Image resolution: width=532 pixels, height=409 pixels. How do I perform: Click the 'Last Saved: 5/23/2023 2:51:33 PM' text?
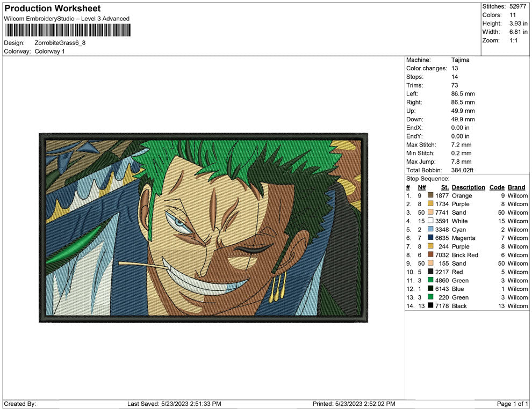point(174,404)
